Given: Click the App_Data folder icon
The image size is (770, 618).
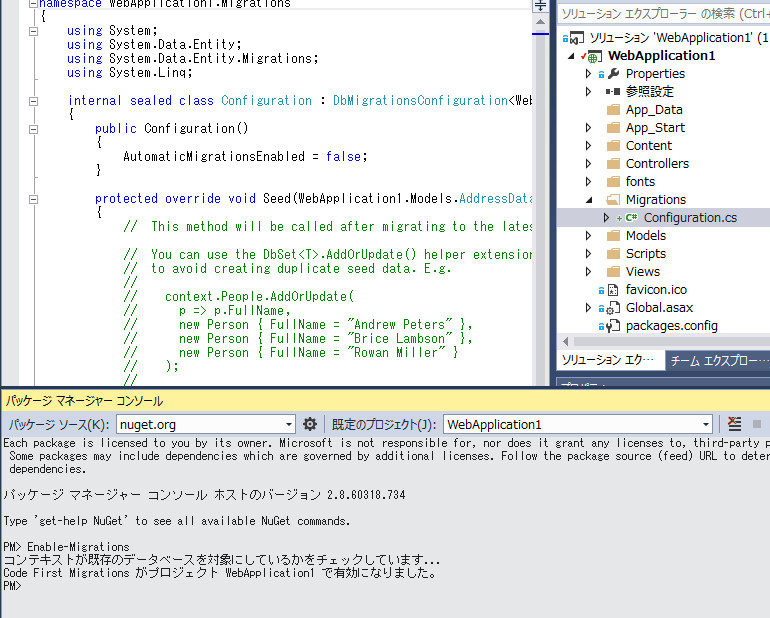Looking at the screenshot, I should 613,110.
